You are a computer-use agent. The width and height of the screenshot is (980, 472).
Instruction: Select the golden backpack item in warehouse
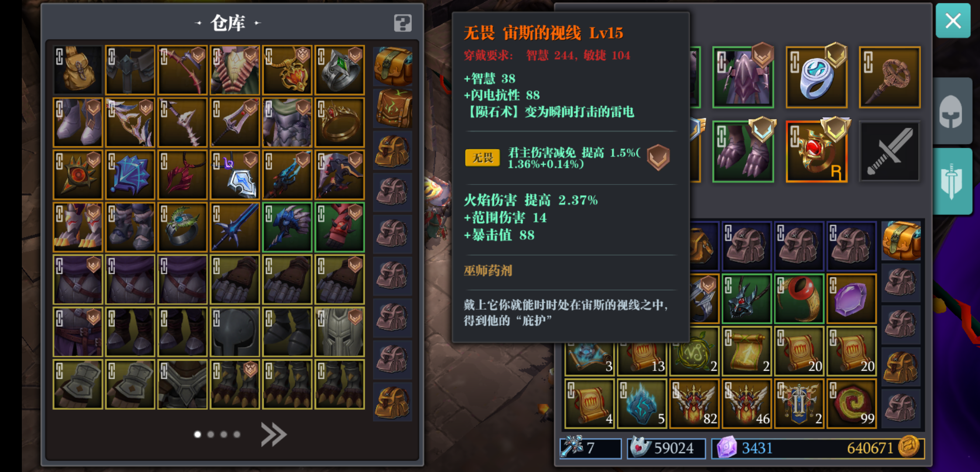(78, 70)
